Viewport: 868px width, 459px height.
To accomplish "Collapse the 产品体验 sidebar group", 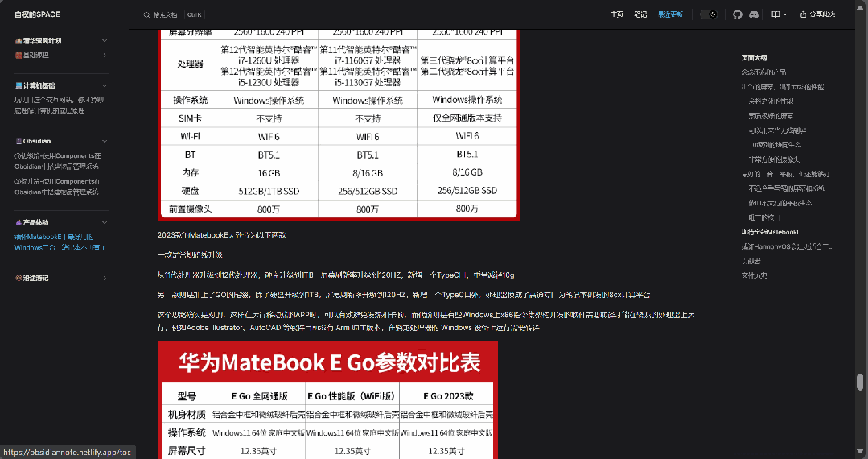I will coord(105,222).
